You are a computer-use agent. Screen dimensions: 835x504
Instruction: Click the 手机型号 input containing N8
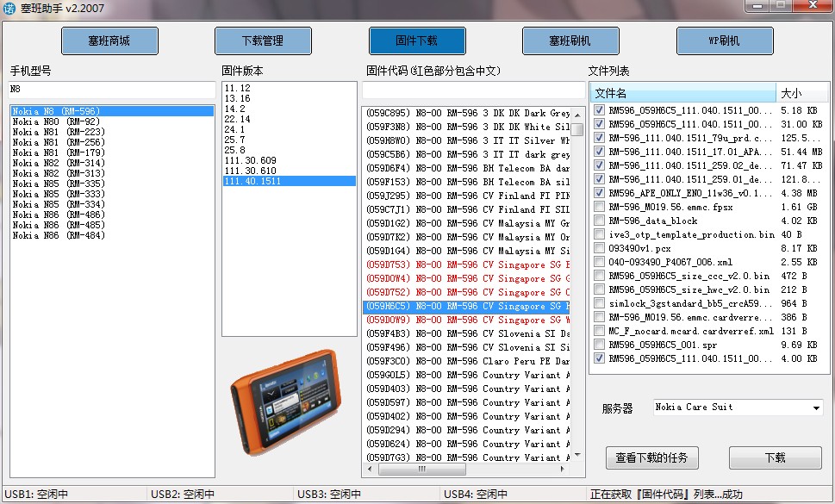coord(112,90)
